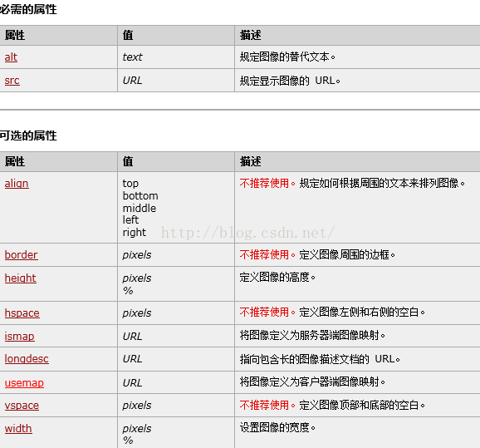
Task: Open the hspace attribute link
Action: click(x=22, y=313)
